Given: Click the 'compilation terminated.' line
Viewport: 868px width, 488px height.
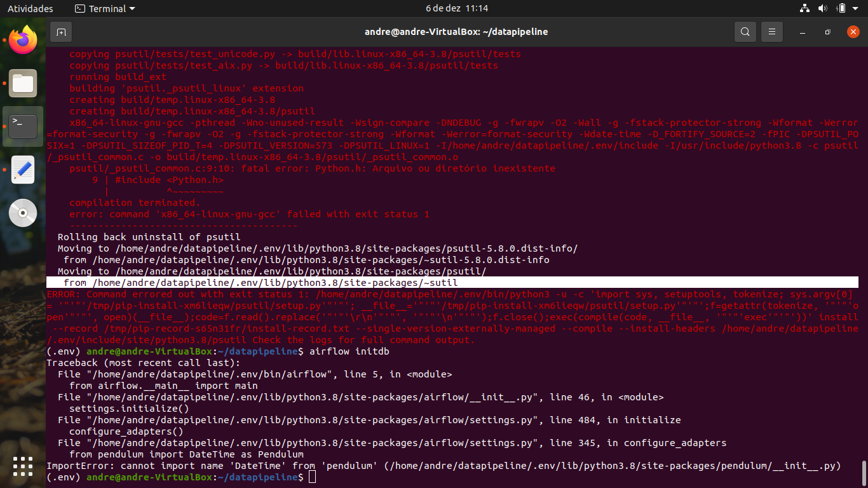Looking at the screenshot, I should (x=135, y=203).
